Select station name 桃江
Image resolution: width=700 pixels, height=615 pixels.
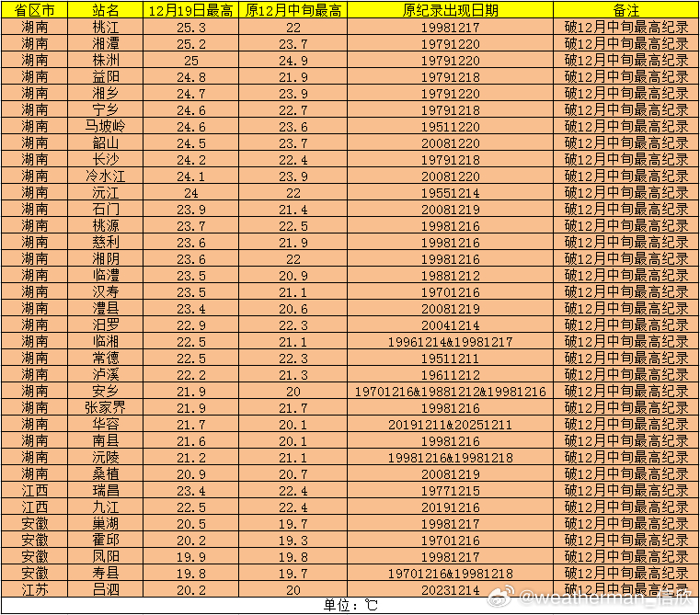[x=106, y=28]
